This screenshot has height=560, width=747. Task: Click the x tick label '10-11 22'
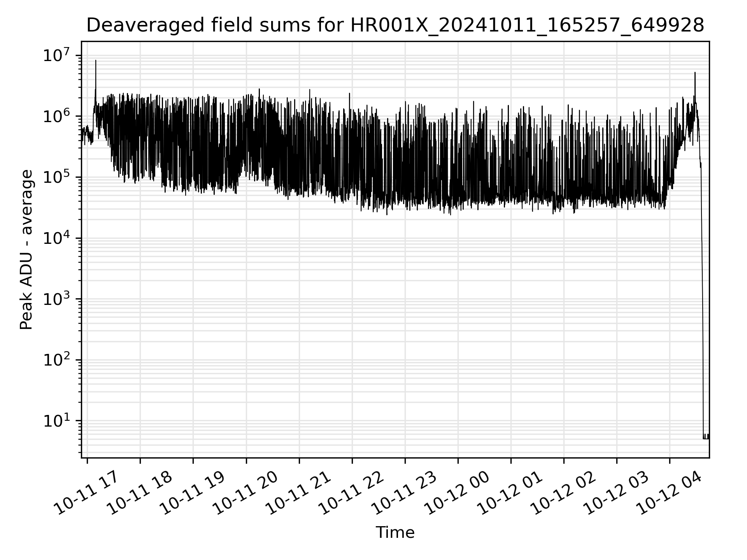point(351,493)
